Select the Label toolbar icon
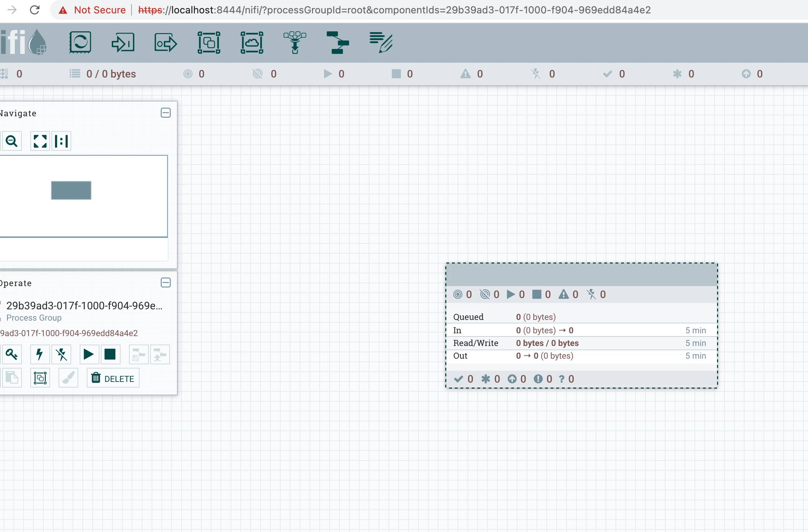808x532 pixels. click(381, 43)
